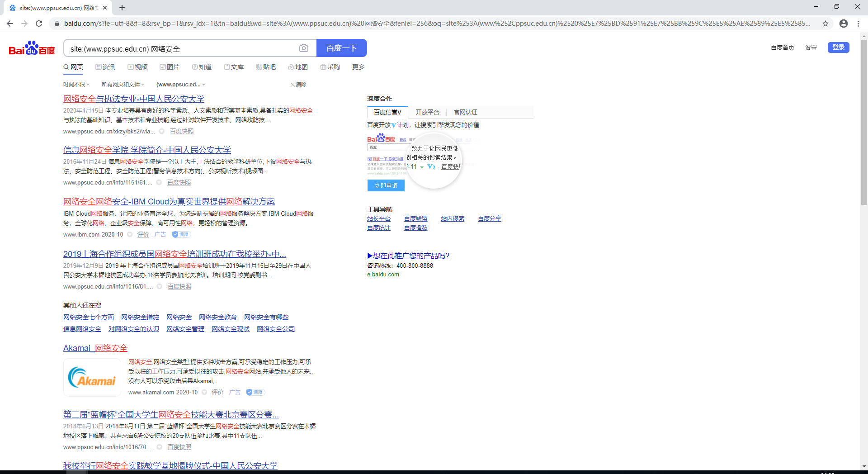Image resolution: width=868 pixels, height=474 pixels.
Task: Reload the current page
Action: pos(39,24)
